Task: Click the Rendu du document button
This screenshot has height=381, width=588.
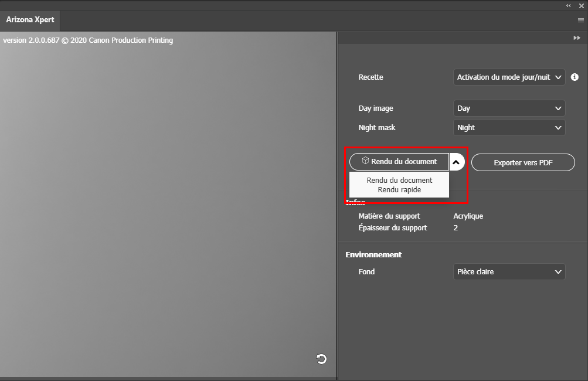Action: [399, 162]
